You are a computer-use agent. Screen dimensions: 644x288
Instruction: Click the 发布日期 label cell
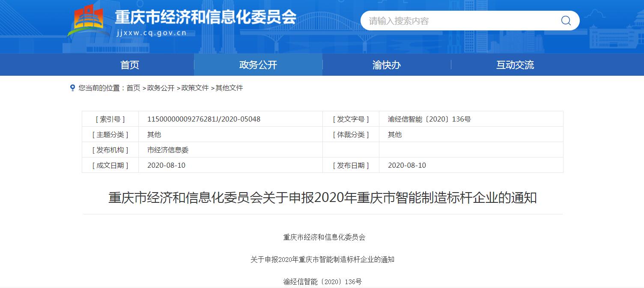click(351, 165)
